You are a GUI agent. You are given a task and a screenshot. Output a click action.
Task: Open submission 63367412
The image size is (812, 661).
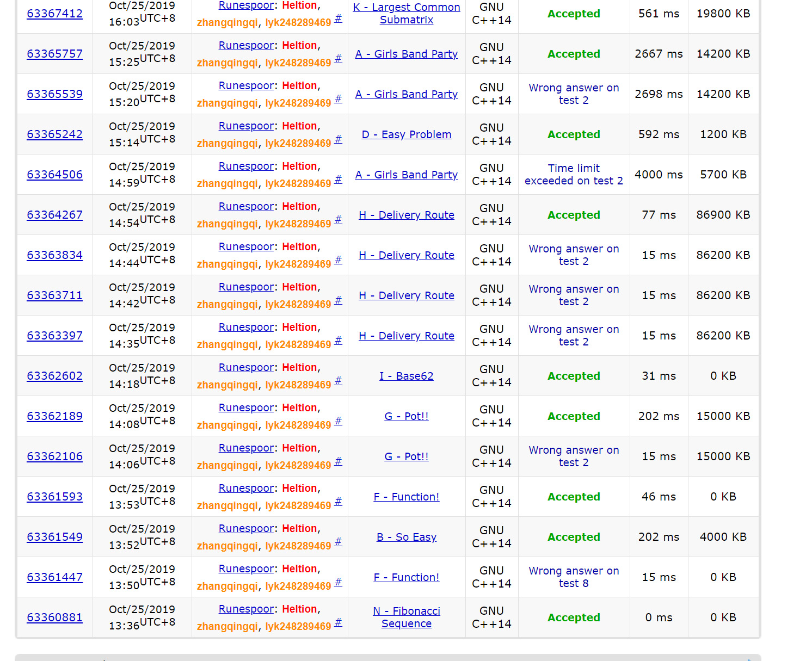pyautogui.click(x=54, y=14)
